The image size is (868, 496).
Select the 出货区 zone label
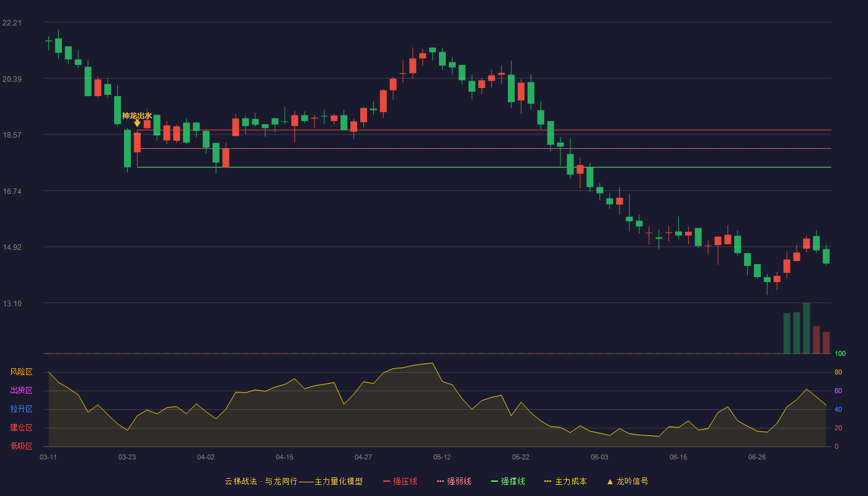21,391
